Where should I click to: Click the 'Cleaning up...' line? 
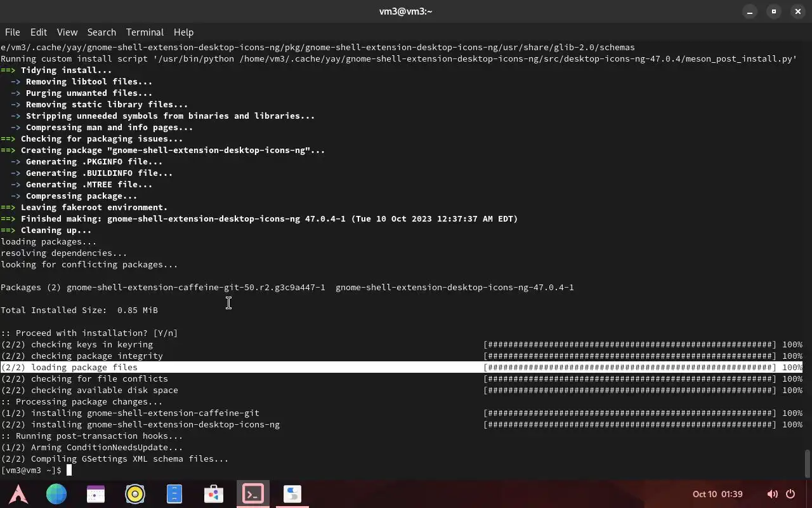46,230
